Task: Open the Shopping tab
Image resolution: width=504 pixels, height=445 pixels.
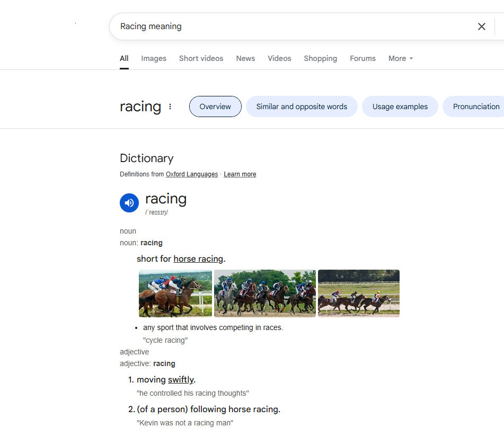Action: (x=320, y=58)
